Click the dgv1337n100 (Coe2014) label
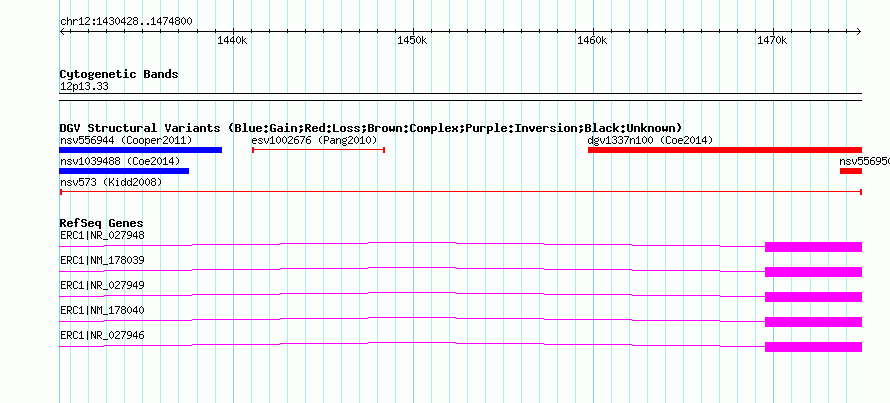 [650, 140]
